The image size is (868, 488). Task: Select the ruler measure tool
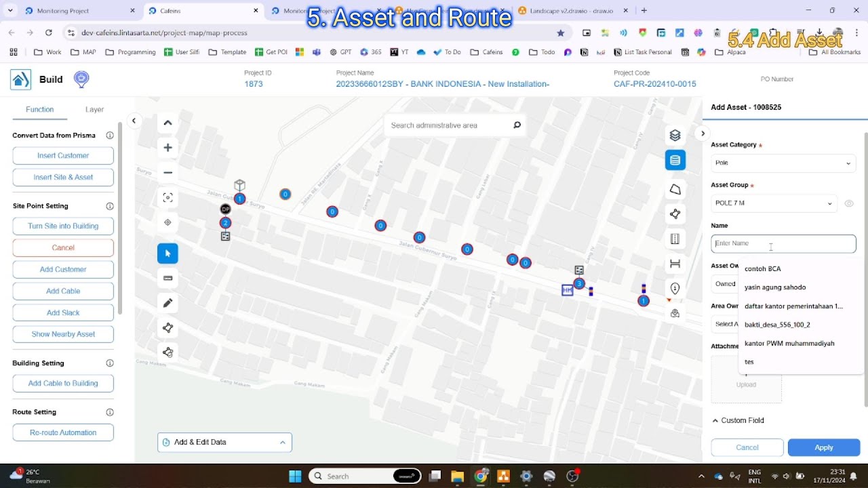tap(168, 278)
